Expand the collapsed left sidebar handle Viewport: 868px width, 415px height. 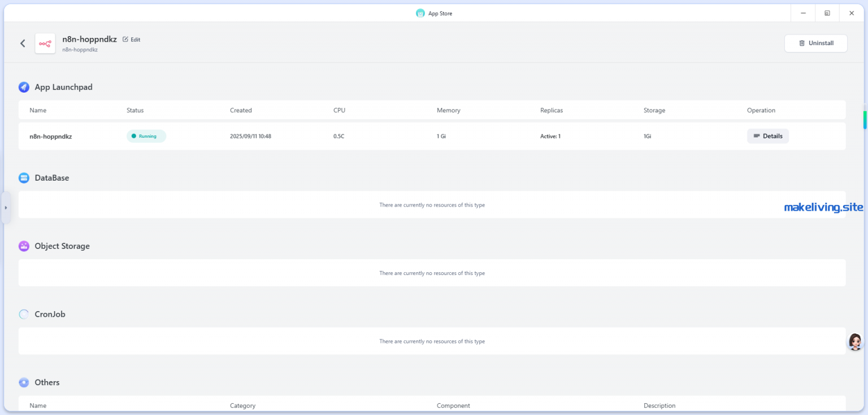[6, 207]
